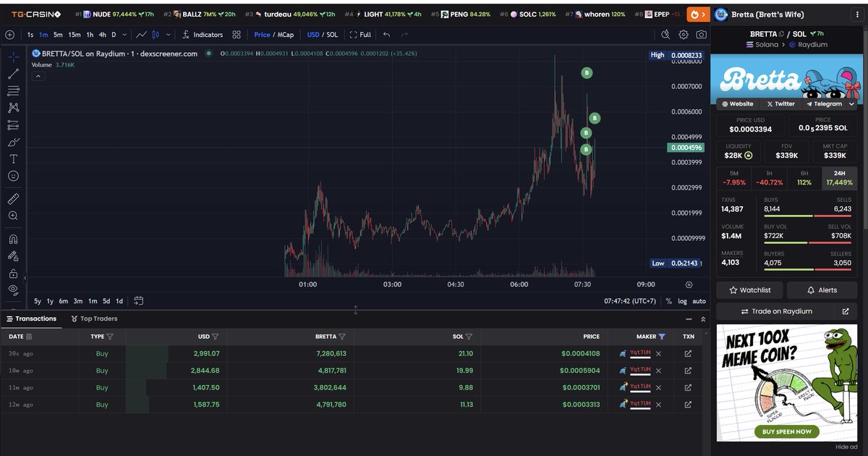Image resolution: width=868 pixels, height=456 pixels.
Task: Toggle the percent scale
Action: tap(669, 301)
